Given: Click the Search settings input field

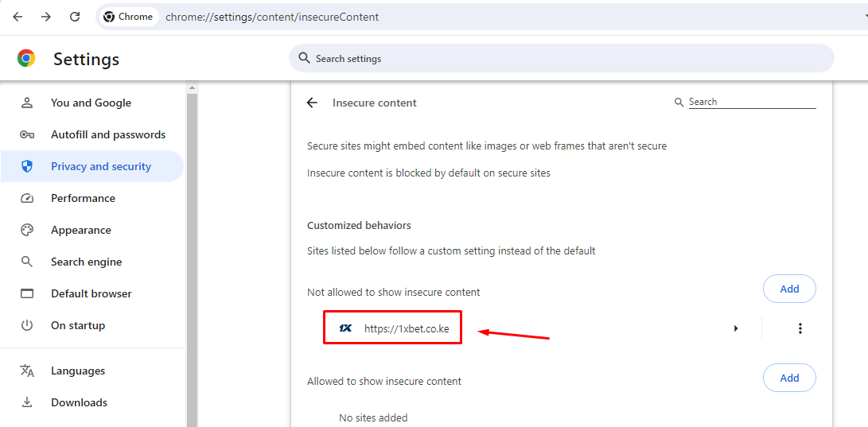Looking at the screenshot, I should click(562, 59).
